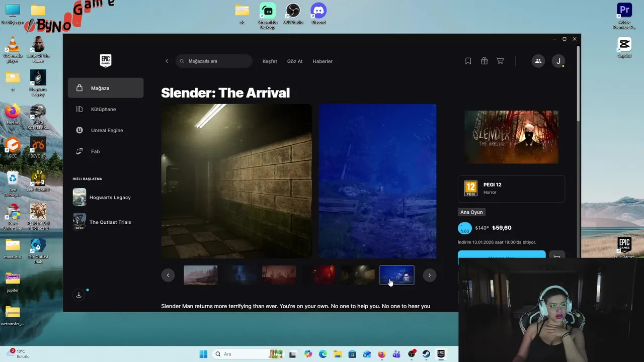
Task: Select Hogwarts Legacy desktop shortcut
Action: point(38,83)
